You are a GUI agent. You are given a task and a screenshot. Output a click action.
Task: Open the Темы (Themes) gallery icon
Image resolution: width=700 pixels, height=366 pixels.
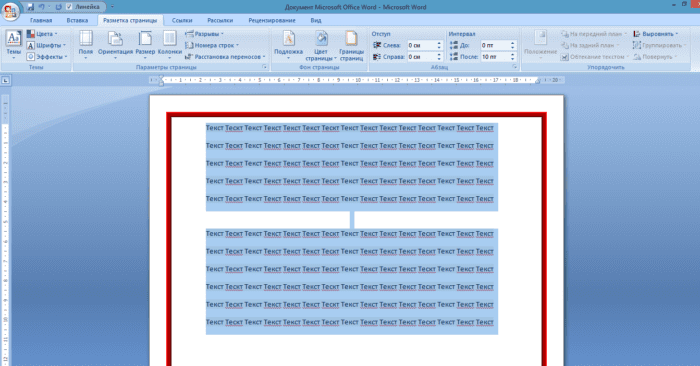point(13,44)
